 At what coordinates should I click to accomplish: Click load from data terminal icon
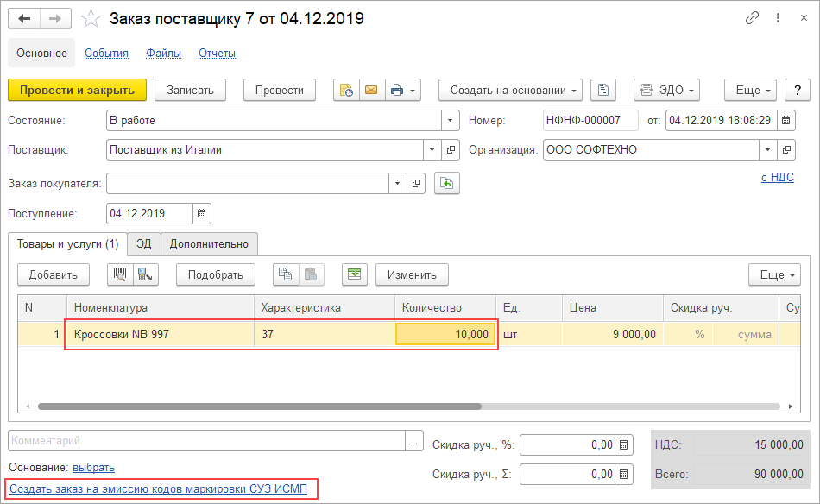145,274
